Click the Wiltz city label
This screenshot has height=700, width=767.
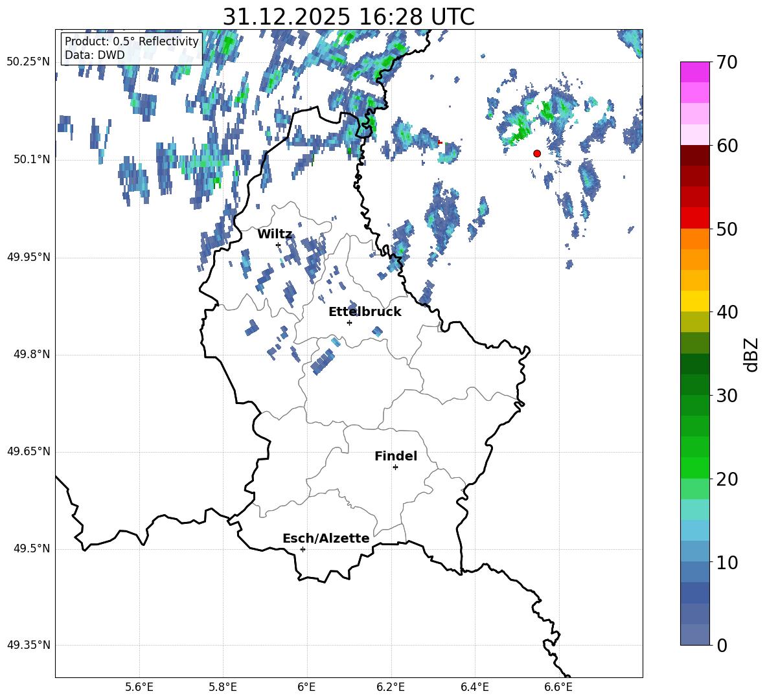pos(275,234)
